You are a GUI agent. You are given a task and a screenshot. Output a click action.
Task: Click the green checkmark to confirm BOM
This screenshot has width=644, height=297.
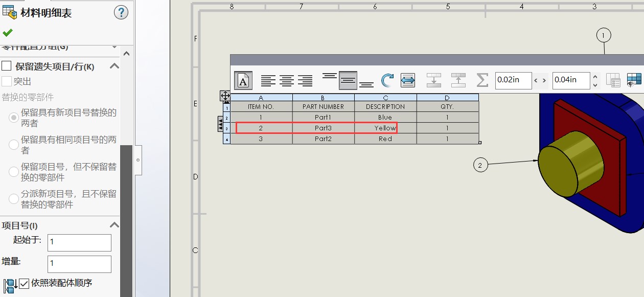coord(7,33)
